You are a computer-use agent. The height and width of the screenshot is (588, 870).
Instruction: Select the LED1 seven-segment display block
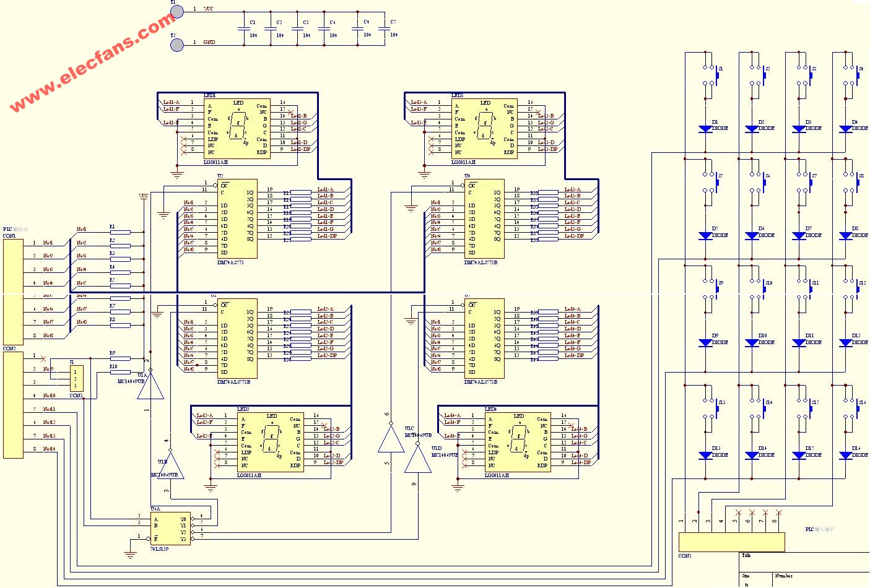(237, 128)
